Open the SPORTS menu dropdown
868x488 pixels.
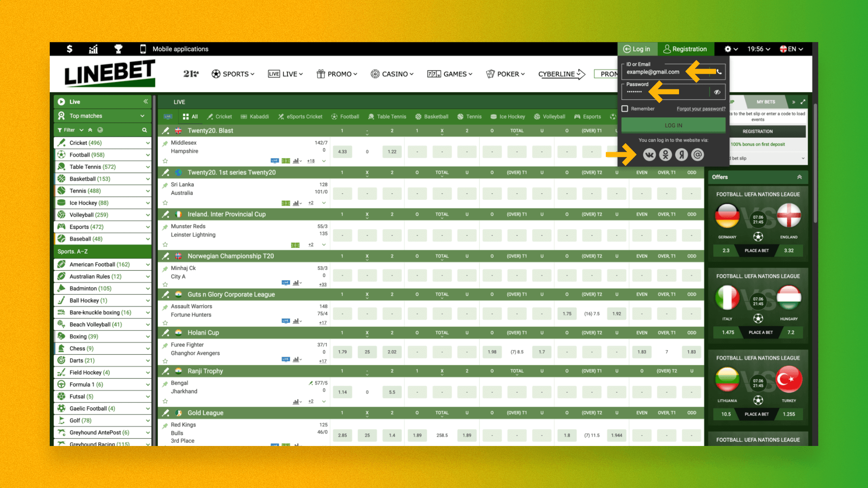233,74
